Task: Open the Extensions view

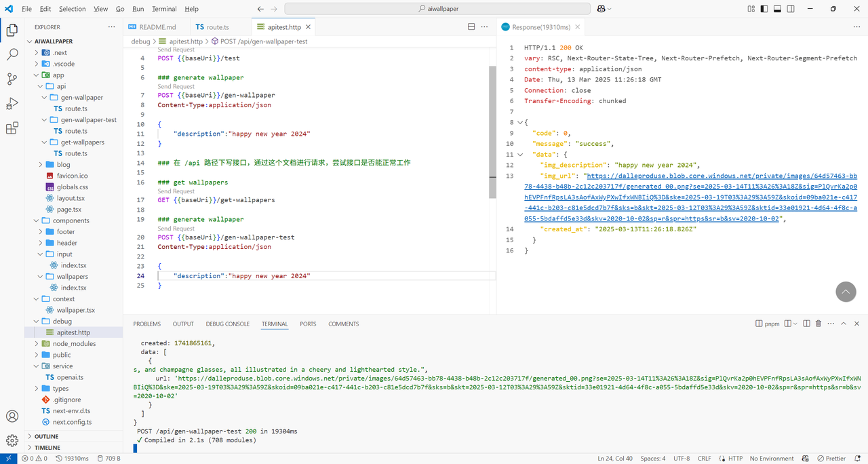Action: [x=12, y=128]
